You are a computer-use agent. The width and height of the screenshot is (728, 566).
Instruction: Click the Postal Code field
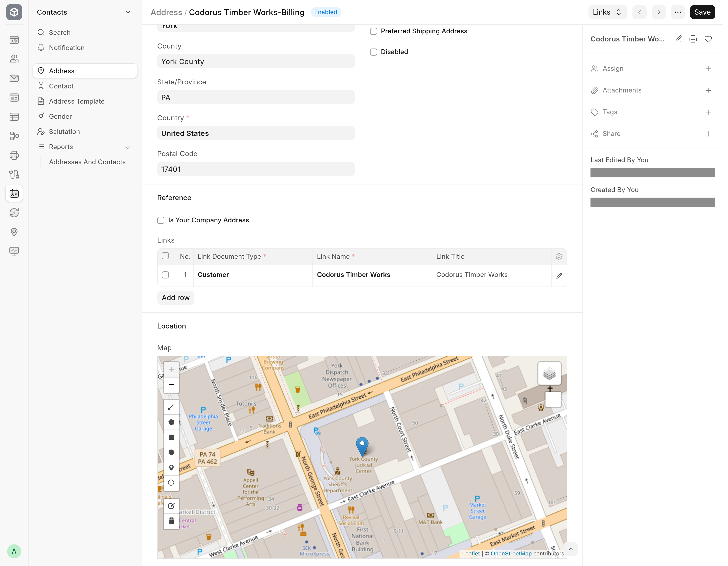point(256,169)
